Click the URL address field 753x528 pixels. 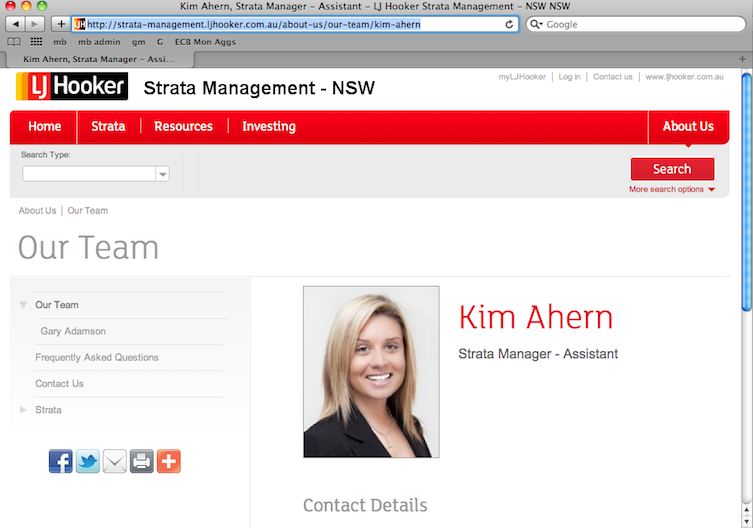295,24
